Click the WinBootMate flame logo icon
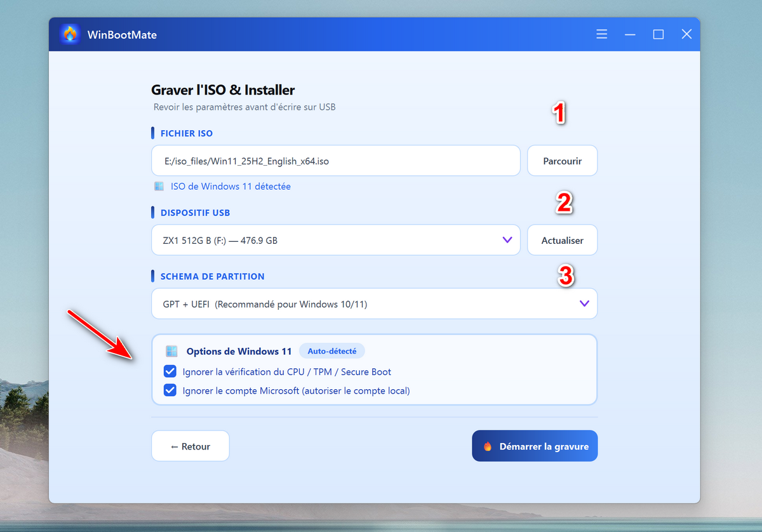The width and height of the screenshot is (762, 532). coord(70,34)
